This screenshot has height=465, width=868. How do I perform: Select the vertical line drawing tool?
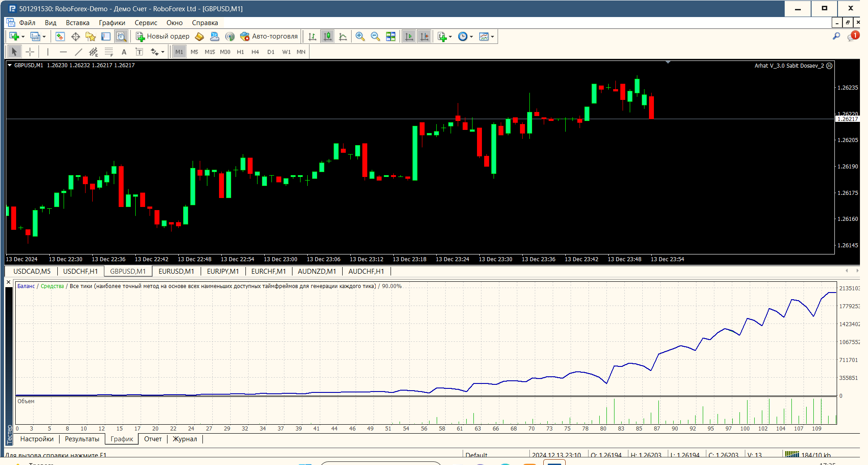pos(48,52)
